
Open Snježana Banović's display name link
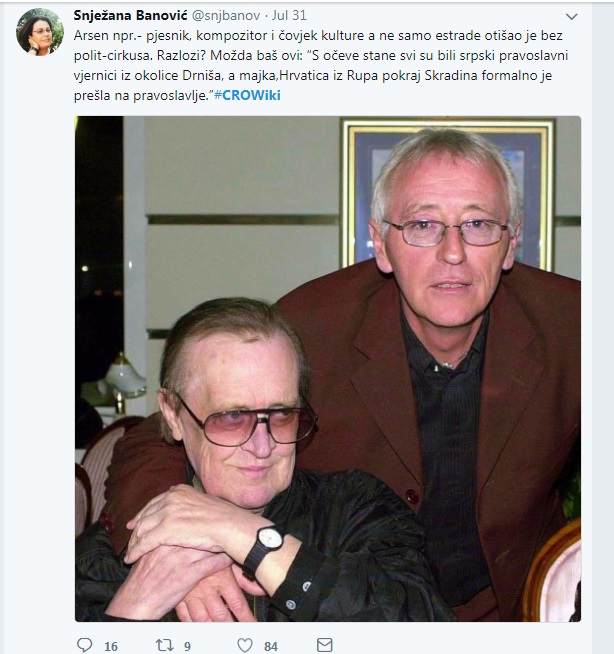(130, 15)
